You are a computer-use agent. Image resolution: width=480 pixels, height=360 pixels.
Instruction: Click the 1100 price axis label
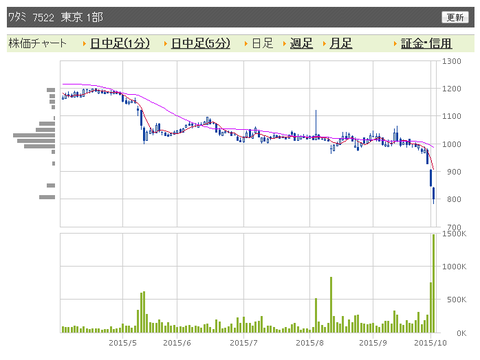tap(452, 116)
